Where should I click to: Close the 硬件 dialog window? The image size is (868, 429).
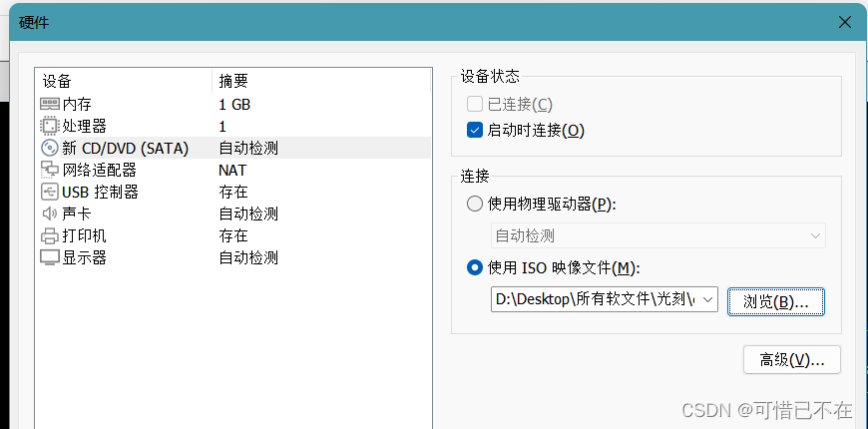pos(845,22)
